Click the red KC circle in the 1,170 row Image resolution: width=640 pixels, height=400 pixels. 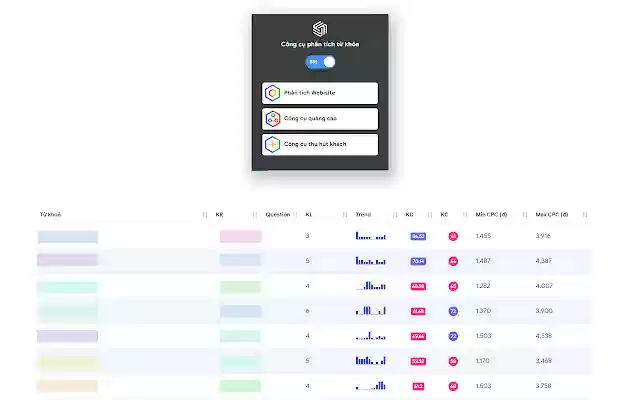click(453, 361)
